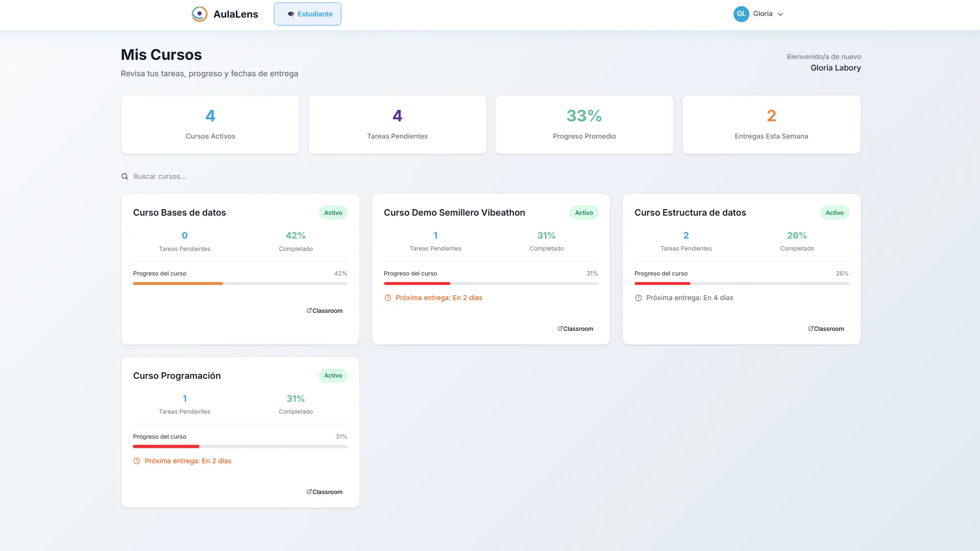
Task: Click clock icon in Curso Estructura de datos
Action: pyautogui.click(x=638, y=298)
